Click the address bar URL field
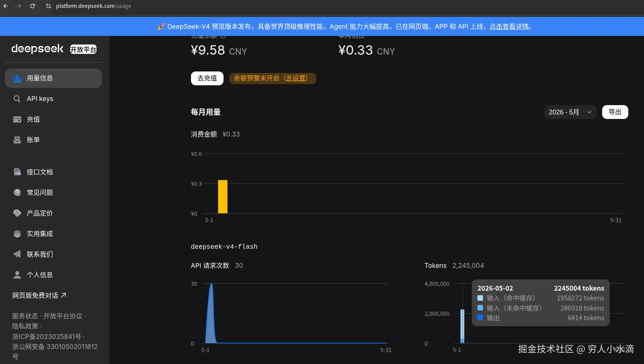Viewport: 644px width, 364px height. point(93,6)
